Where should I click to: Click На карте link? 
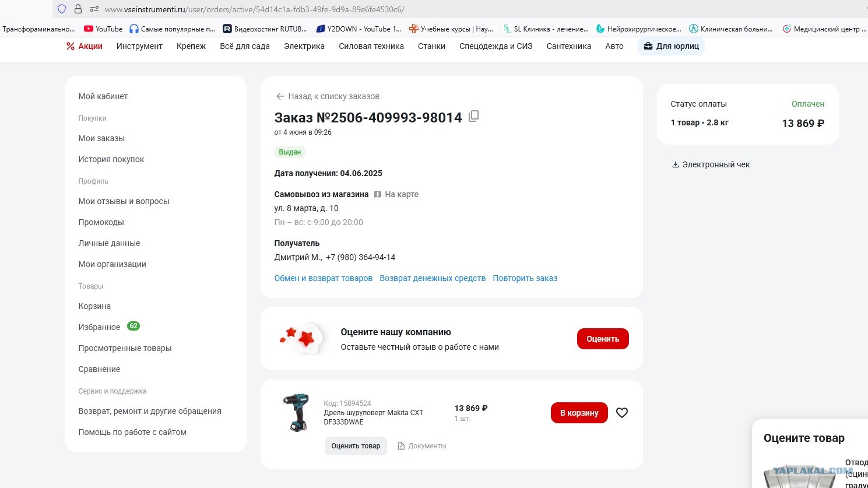point(402,194)
